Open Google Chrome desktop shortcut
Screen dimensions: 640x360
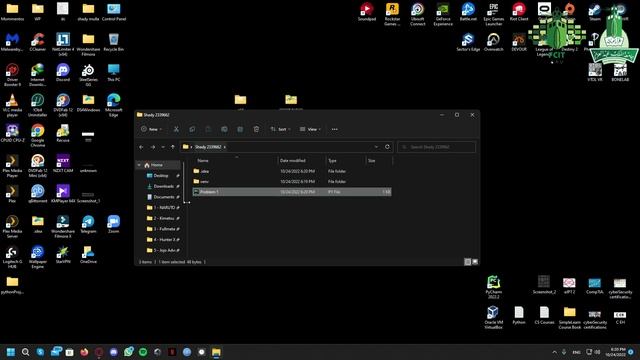(x=38, y=135)
